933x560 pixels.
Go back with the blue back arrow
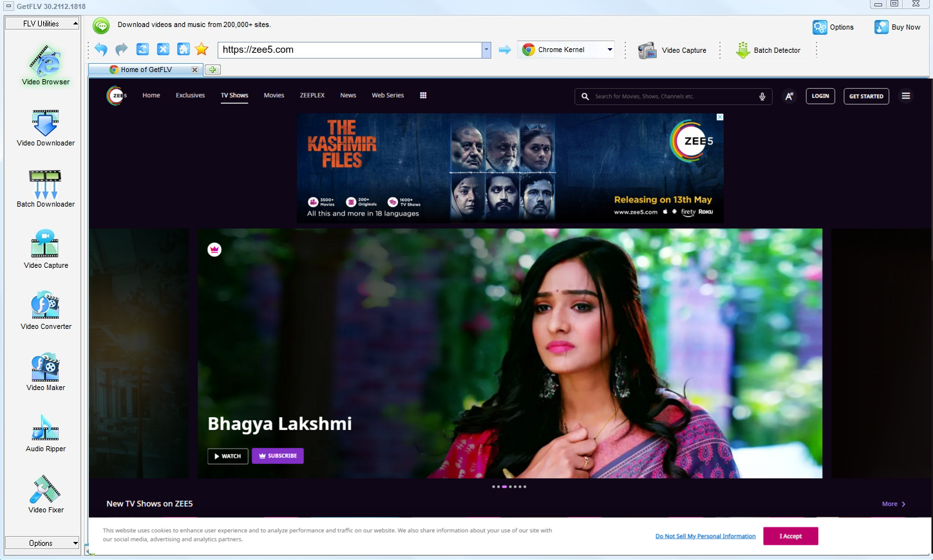101,50
